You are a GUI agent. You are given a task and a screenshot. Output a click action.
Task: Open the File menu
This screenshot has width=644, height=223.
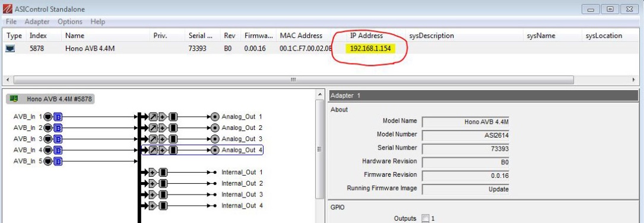coord(11,21)
